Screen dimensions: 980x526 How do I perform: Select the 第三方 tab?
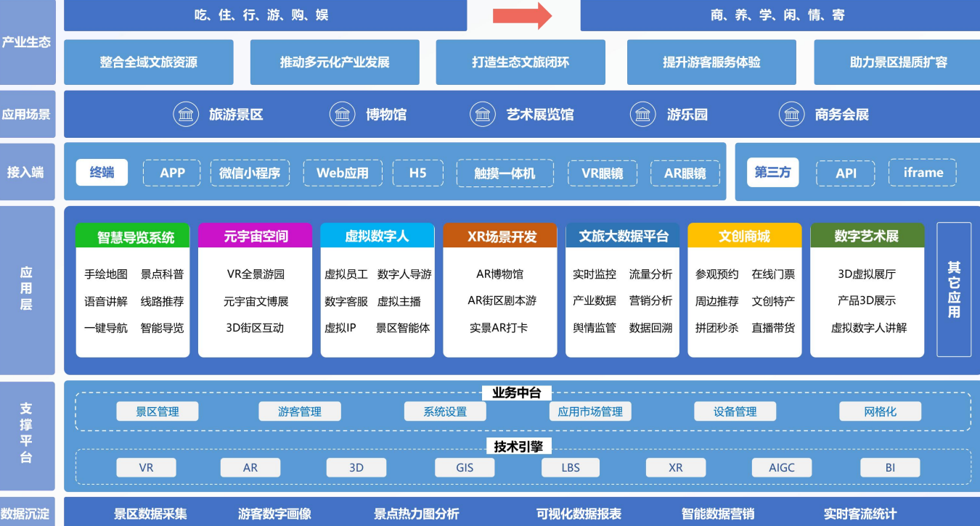[772, 173]
